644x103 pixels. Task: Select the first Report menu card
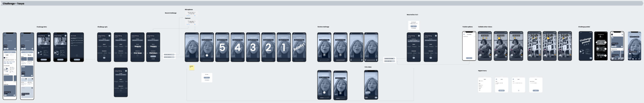click(485, 85)
